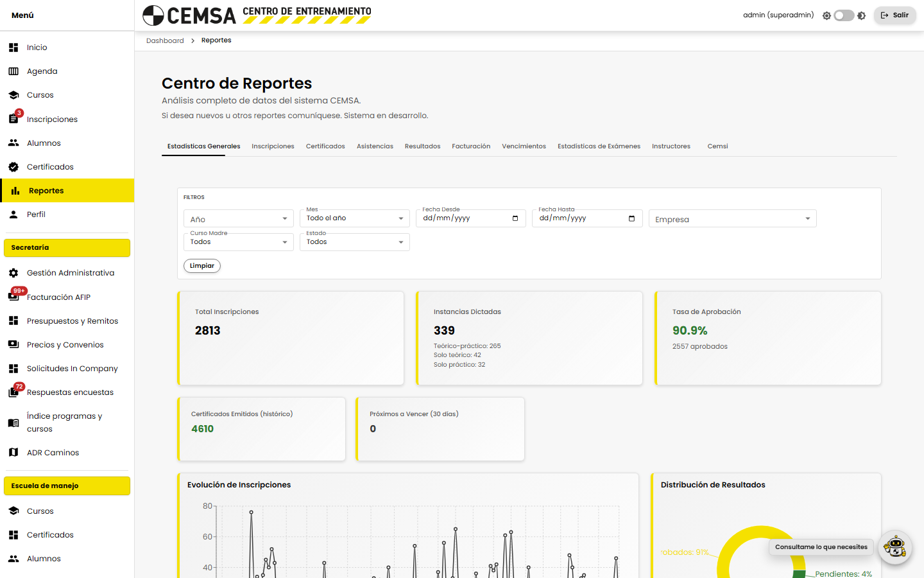The width and height of the screenshot is (924, 578).
Task: Click the CEMSA logo in header
Action: (257, 15)
